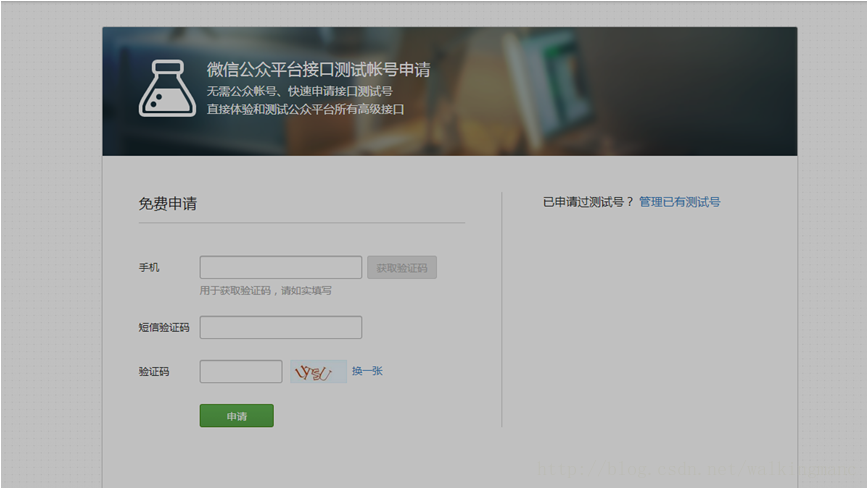Click the banner title 微信公众平台接口测试帐号申请
Screen dimensions: 868x489
point(318,70)
